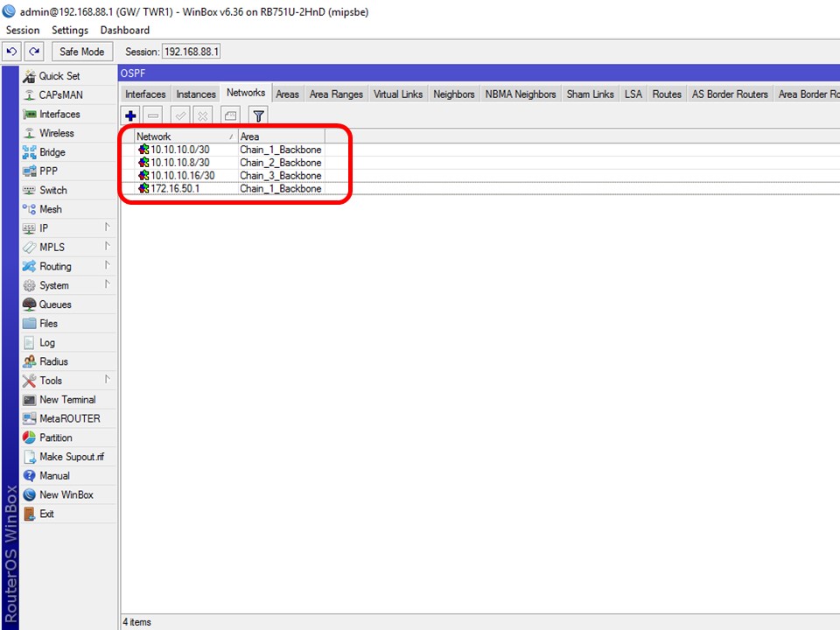Open the Filter funnel icon

click(x=259, y=115)
